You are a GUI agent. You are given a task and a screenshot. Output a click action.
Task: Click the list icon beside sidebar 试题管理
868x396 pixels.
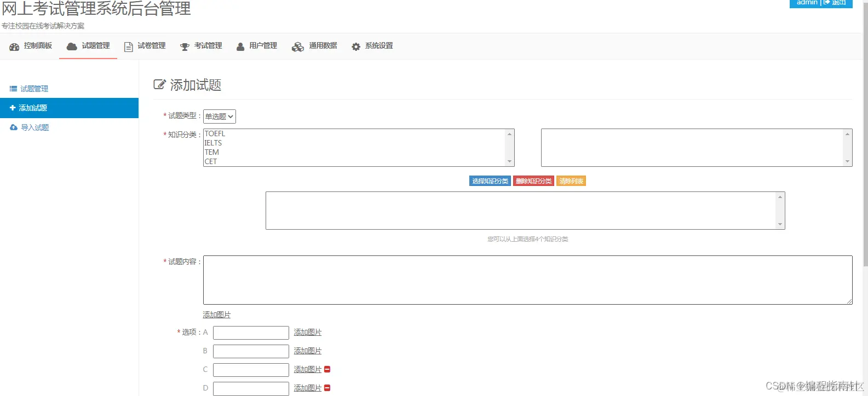13,89
